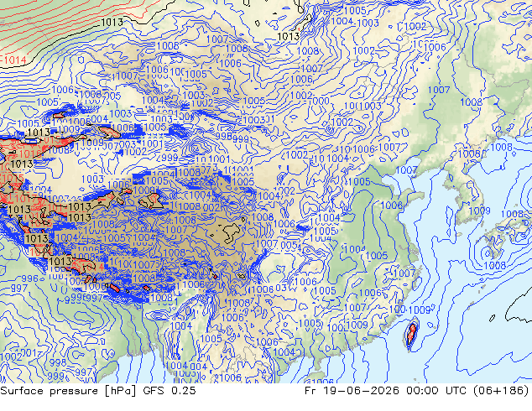Image resolution: width=532 pixels, height=411 pixels.
Task: Click the red-shaded Taiwan island on the map
Action: pos(411,334)
